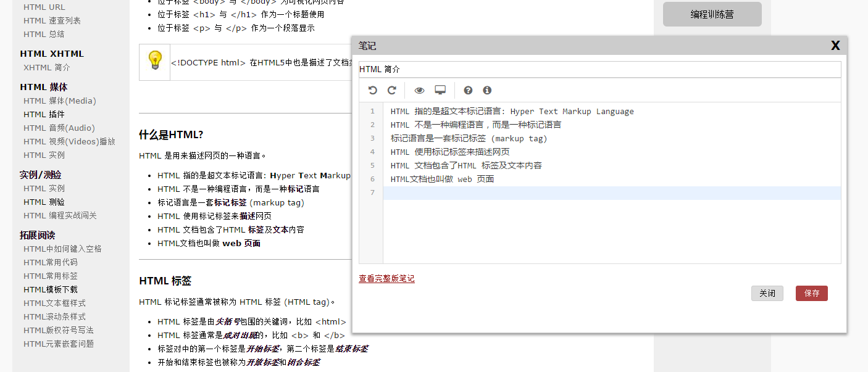Select HTML 音频(Audio) in the sidebar
Screen dimensions: 868x372
[59, 128]
